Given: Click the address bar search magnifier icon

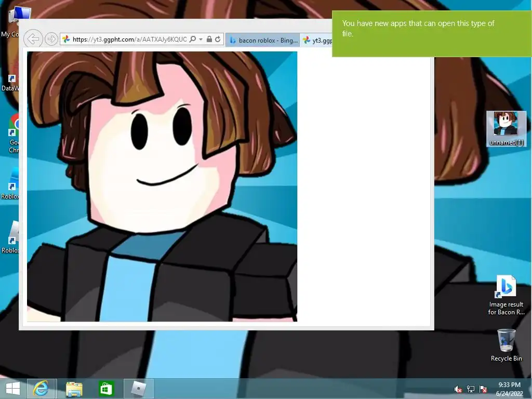Looking at the screenshot, I should click(x=193, y=39).
